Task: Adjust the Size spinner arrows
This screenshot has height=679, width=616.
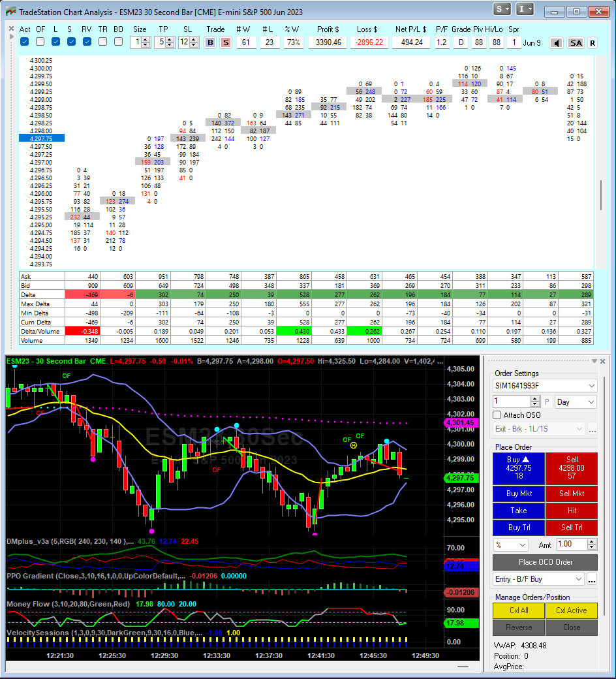Action: pyautogui.click(x=146, y=42)
